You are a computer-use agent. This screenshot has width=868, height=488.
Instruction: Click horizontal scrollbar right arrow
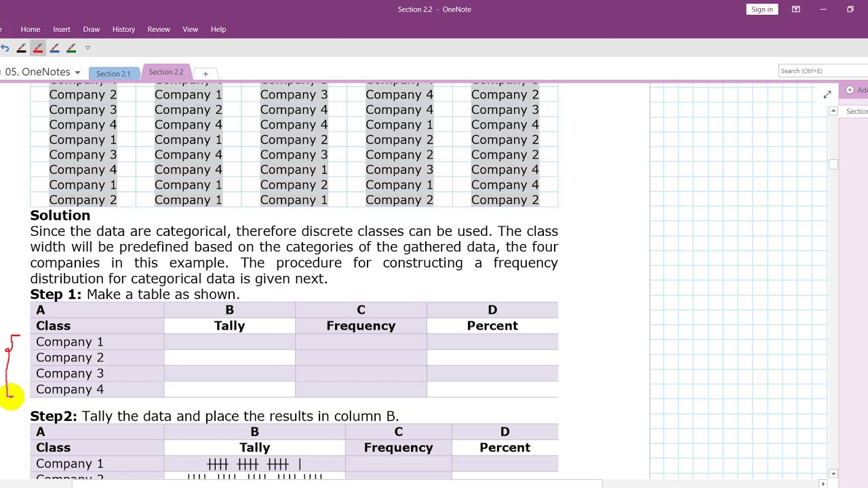823,483
